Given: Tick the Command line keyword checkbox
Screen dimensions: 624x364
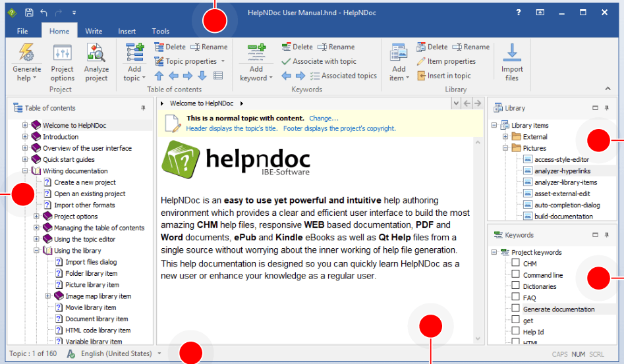Looking at the screenshot, I should tap(516, 275).
